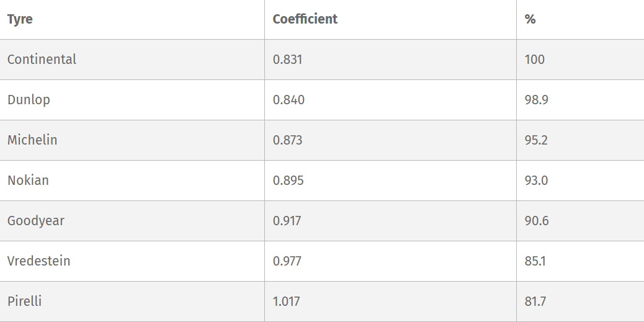Image resolution: width=644 pixels, height=322 pixels.
Task: Select the Goodyear tyre cell
Action: point(36,221)
